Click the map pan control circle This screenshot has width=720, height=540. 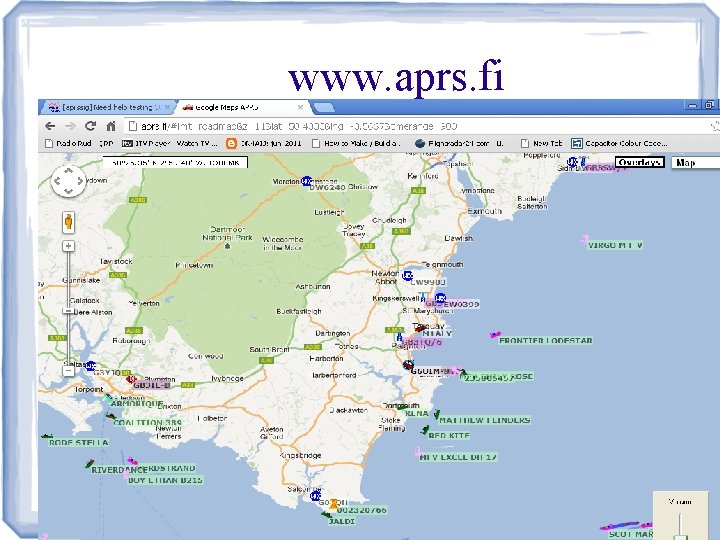pos(68,181)
